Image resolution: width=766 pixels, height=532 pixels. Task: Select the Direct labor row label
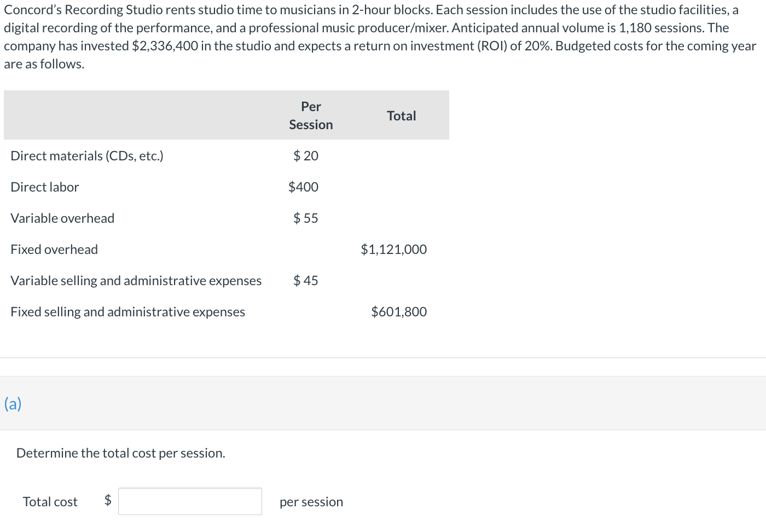coord(45,187)
